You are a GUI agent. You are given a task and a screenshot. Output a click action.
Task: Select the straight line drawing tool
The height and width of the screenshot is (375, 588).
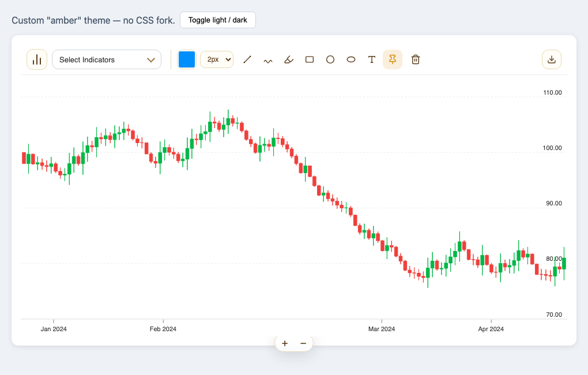click(247, 59)
